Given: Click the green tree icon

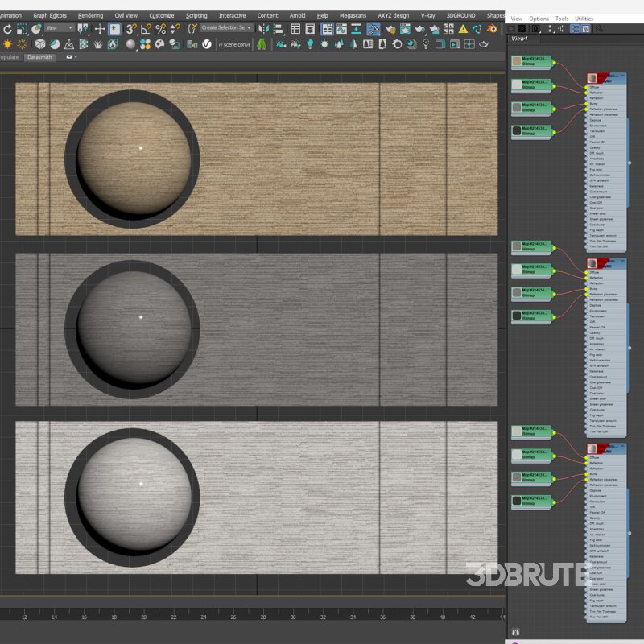Looking at the screenshot, I should coord(262,44).
